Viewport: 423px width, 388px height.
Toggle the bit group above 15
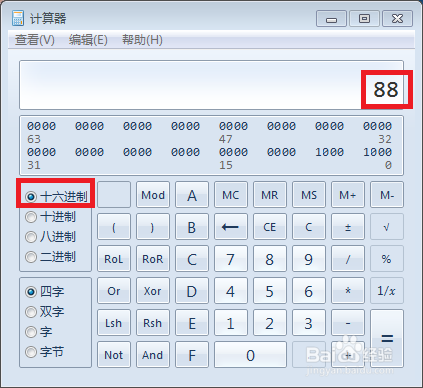click(233, 152)
